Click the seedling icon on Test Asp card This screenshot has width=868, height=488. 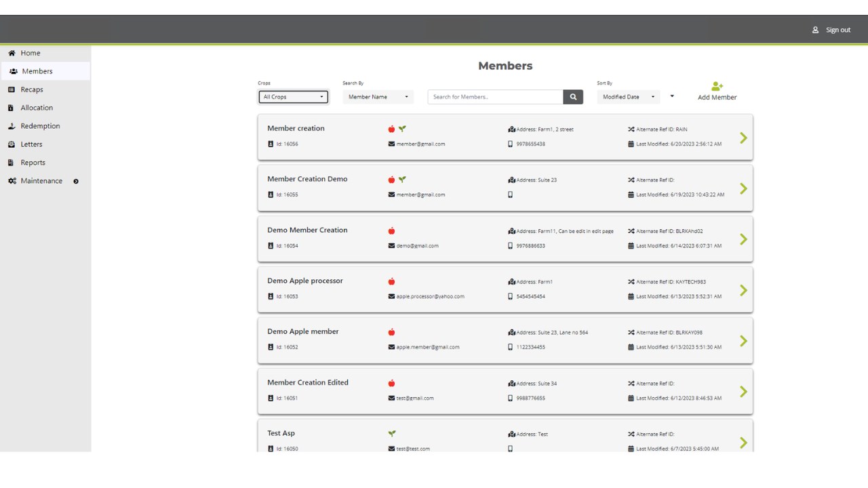tap(392, 434)
